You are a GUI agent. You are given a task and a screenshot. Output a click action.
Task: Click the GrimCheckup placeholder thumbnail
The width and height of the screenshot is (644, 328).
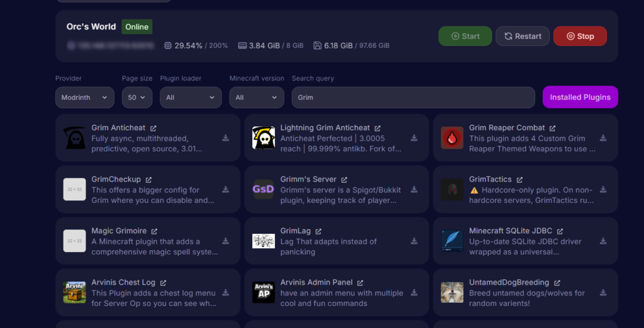(x=74, y=189)
